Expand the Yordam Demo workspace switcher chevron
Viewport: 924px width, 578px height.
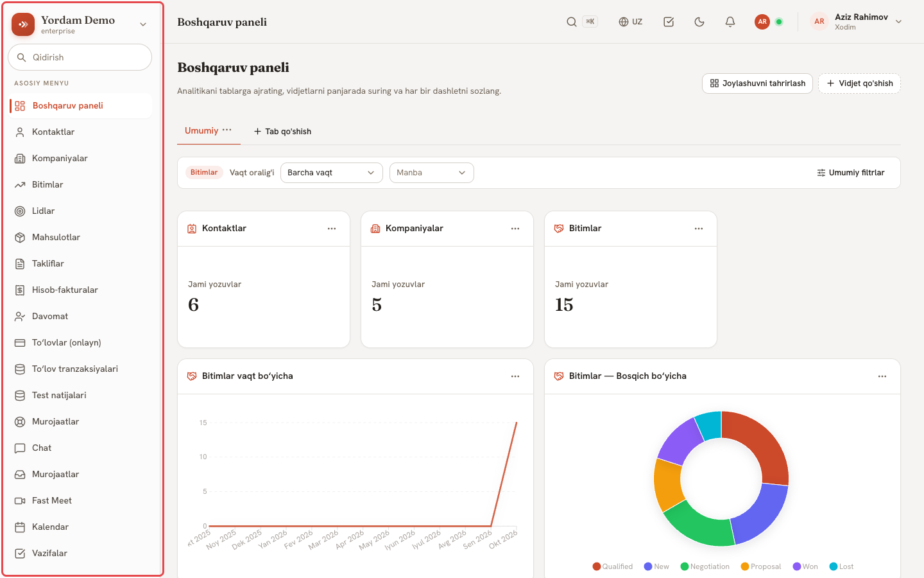coord(143,24)
